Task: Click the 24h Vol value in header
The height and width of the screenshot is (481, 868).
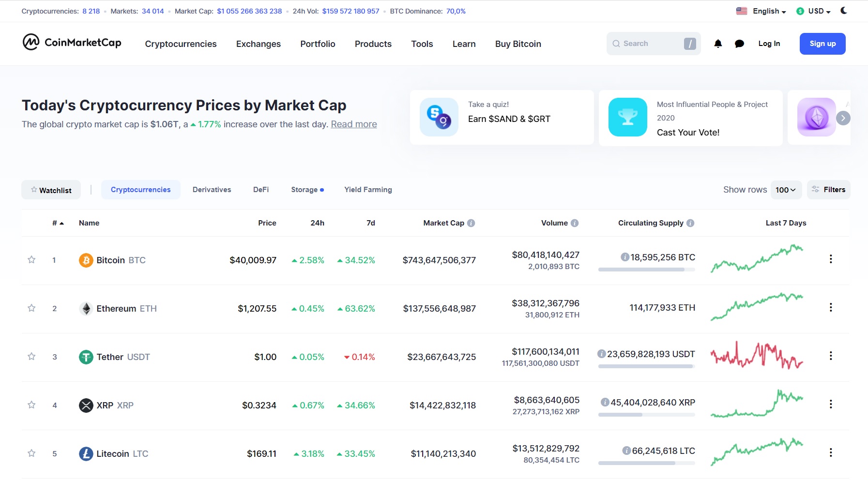Action: coord(350,11)
